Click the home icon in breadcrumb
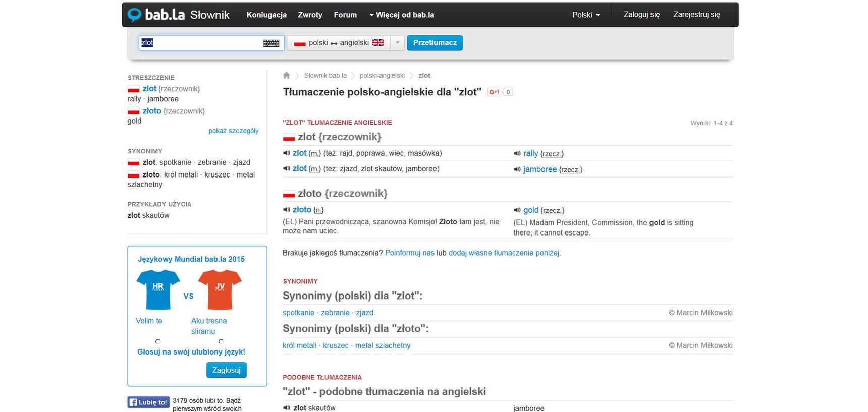 287,75
